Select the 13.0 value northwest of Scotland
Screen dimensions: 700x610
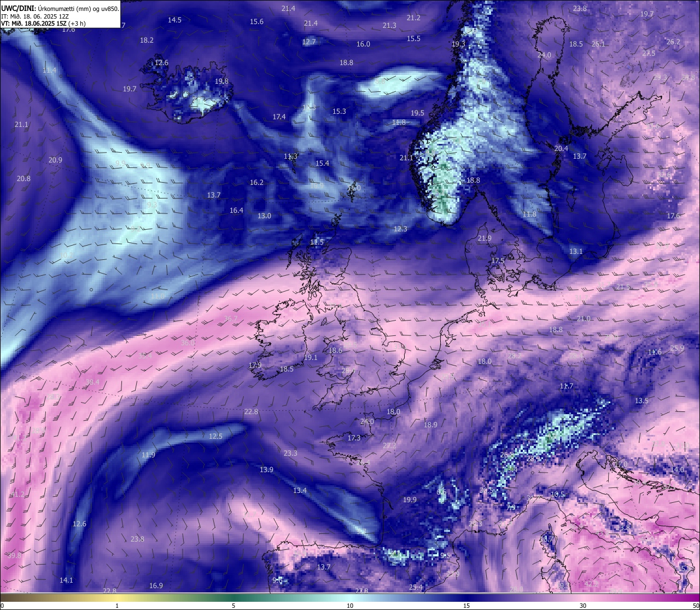point(264,216)
